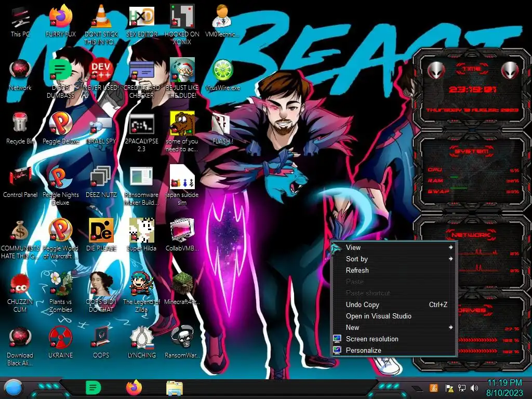Viewport: 532px width, 399px height.
Task: Launch Peggle Deluxe shortcut
Action: click(x=60, y=128)
